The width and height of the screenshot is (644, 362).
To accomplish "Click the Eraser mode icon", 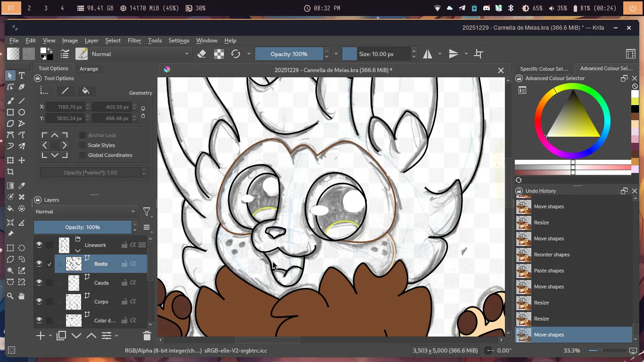I will [x=202, y=54].
